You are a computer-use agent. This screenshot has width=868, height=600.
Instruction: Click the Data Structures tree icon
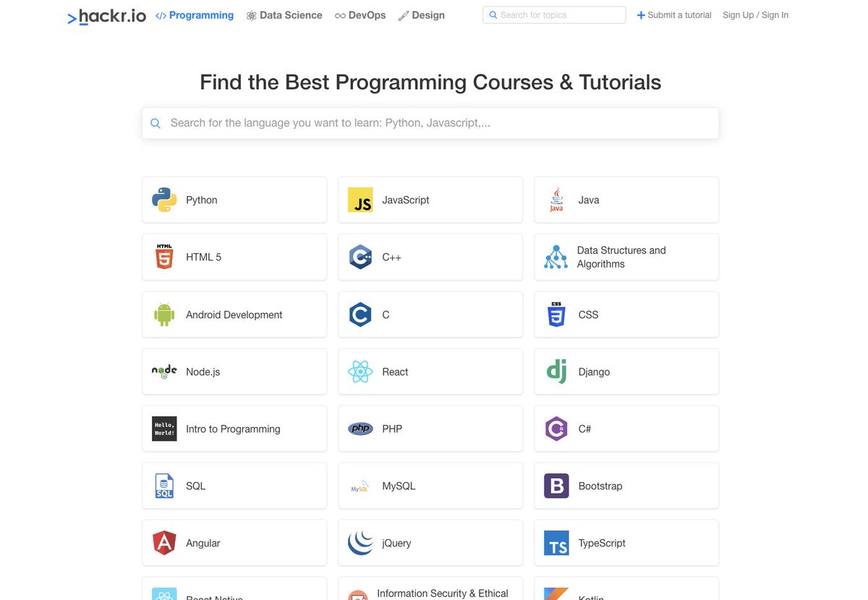(x=556, y=257)
